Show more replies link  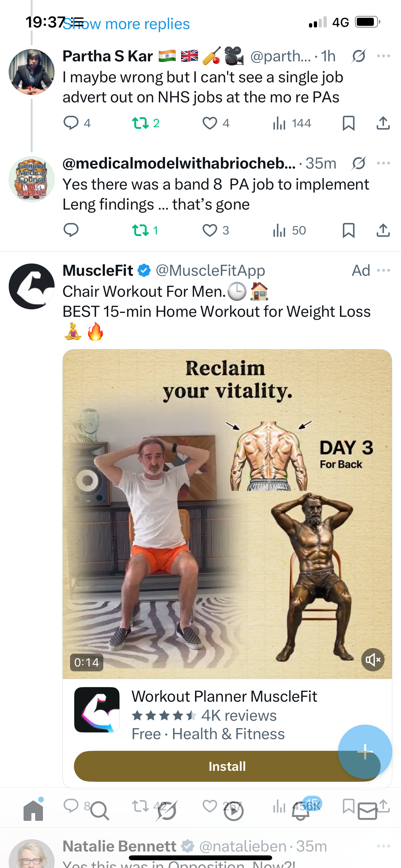pos(126,24)
